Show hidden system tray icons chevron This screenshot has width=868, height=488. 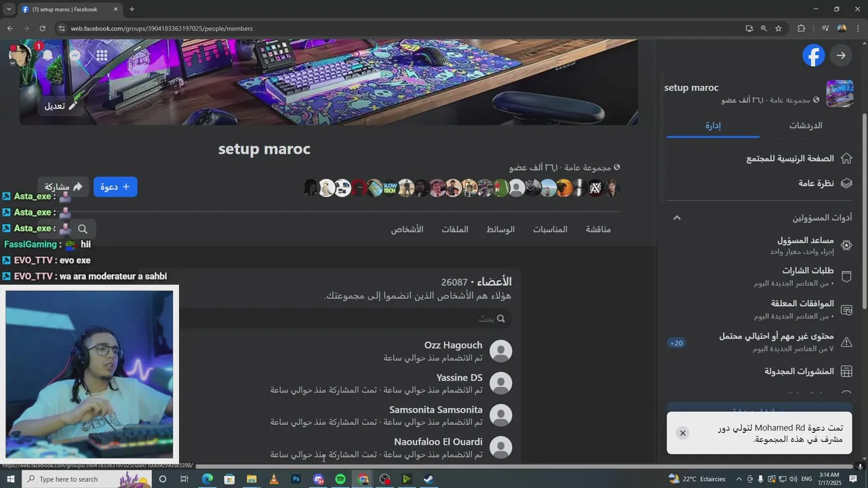[738, 479]
